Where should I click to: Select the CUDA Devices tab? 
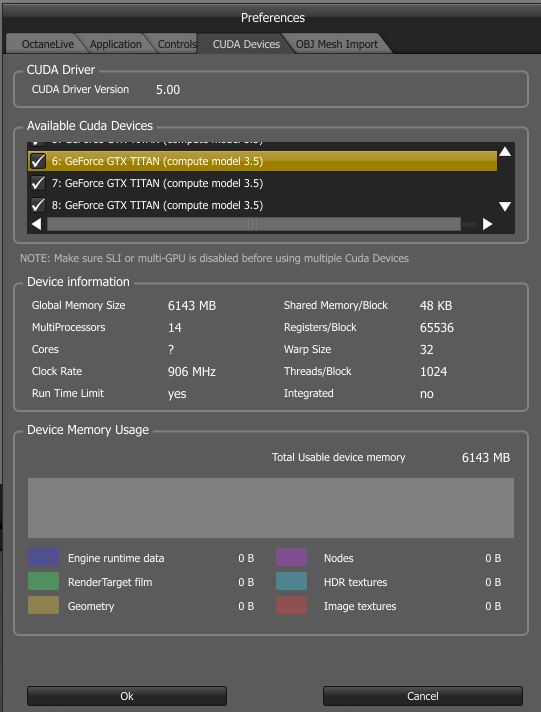click(246, 44)
